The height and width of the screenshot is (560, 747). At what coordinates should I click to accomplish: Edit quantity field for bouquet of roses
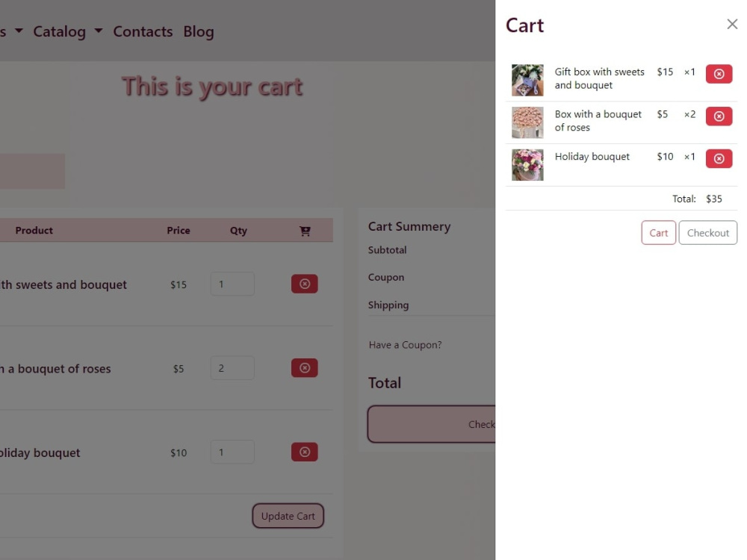coord(232,368)
